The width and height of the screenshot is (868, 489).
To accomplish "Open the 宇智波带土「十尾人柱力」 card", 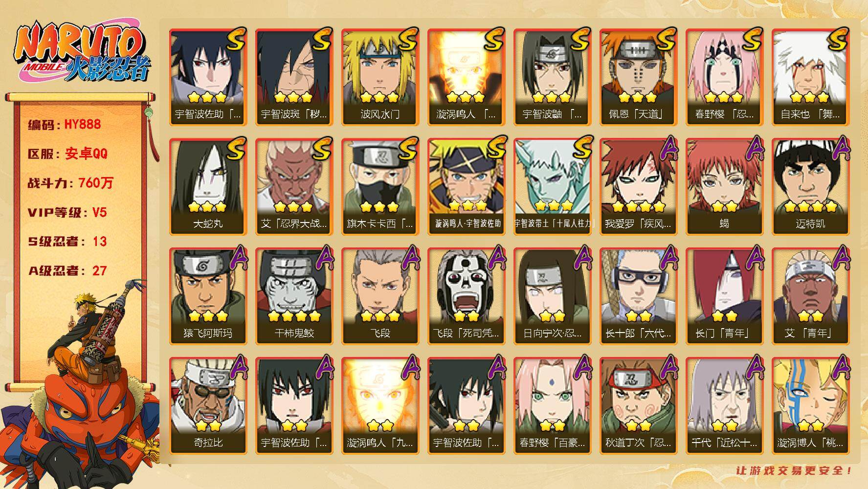I will click(552, 186).
